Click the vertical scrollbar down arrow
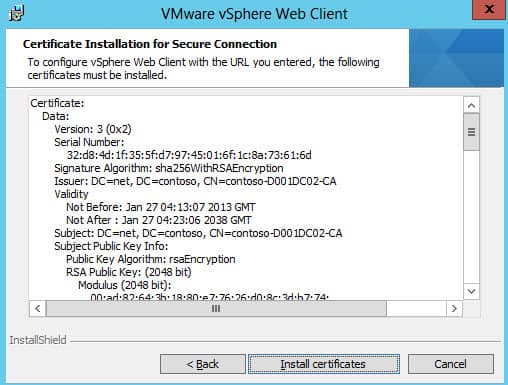Image resolution: width=508 pixels, height=385 pixels. point(471,291)
